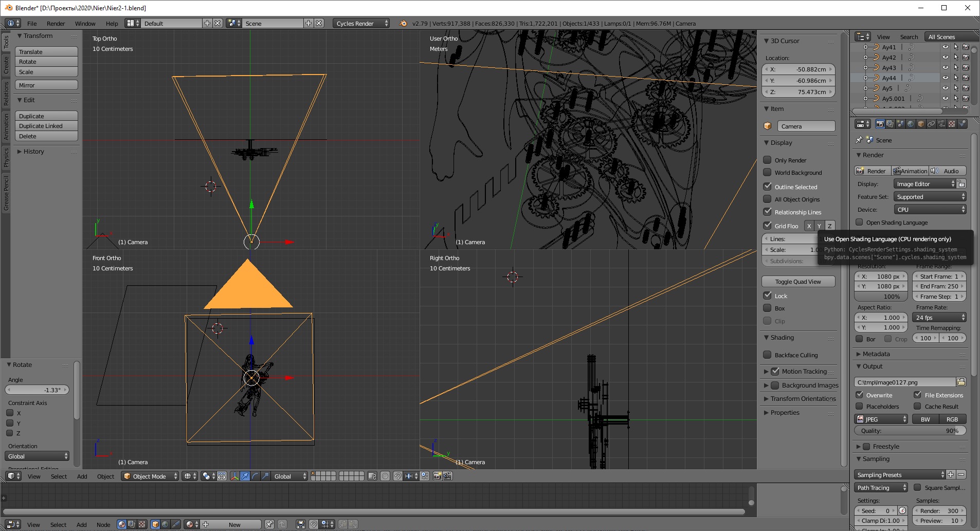
Task: Select the compositing nodes tree type icon
Action: [x=132, y=524]
